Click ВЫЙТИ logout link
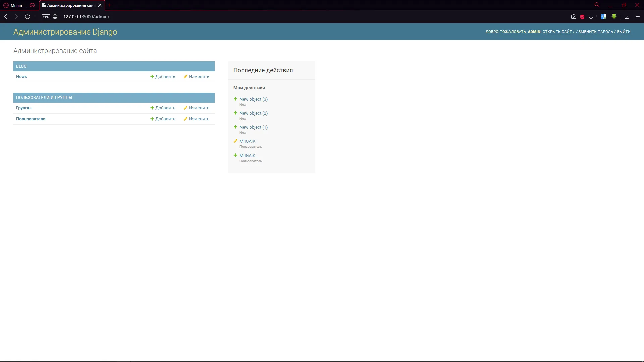This screenshot has width=644, height=362. pos(624,32)
